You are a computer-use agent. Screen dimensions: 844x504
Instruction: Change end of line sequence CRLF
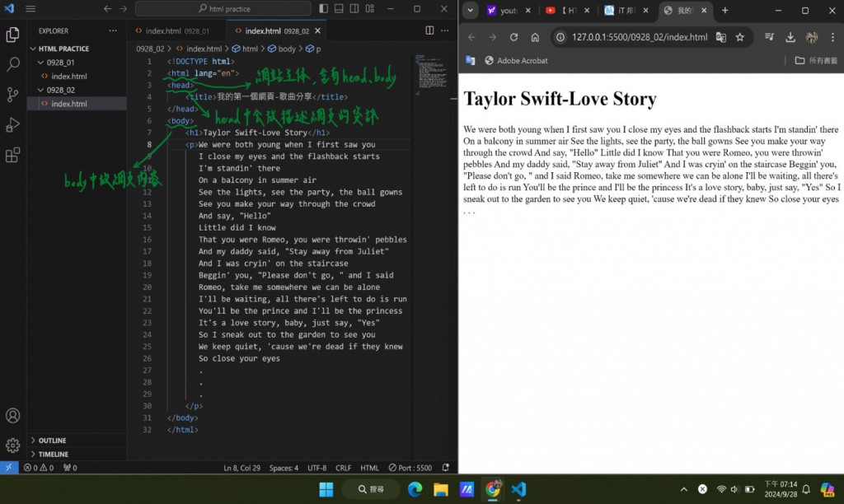tap(344, 468)
